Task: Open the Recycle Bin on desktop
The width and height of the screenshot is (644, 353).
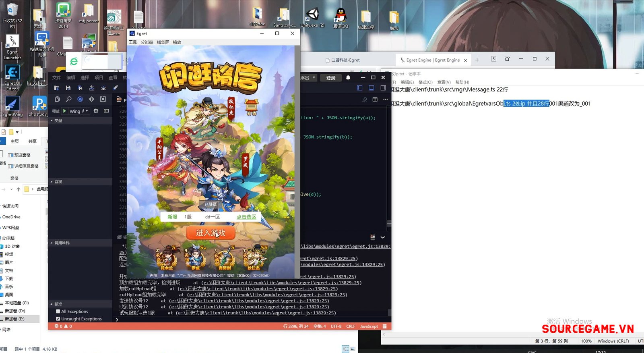Action: tap(12, 16)
